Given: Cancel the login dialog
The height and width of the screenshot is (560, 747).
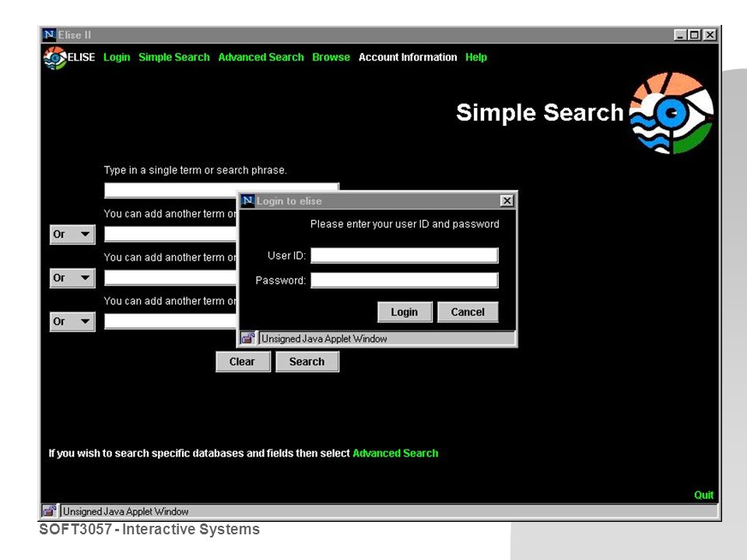Looking at the screenshot, I should pyautogui.click(x=468, y=312).
